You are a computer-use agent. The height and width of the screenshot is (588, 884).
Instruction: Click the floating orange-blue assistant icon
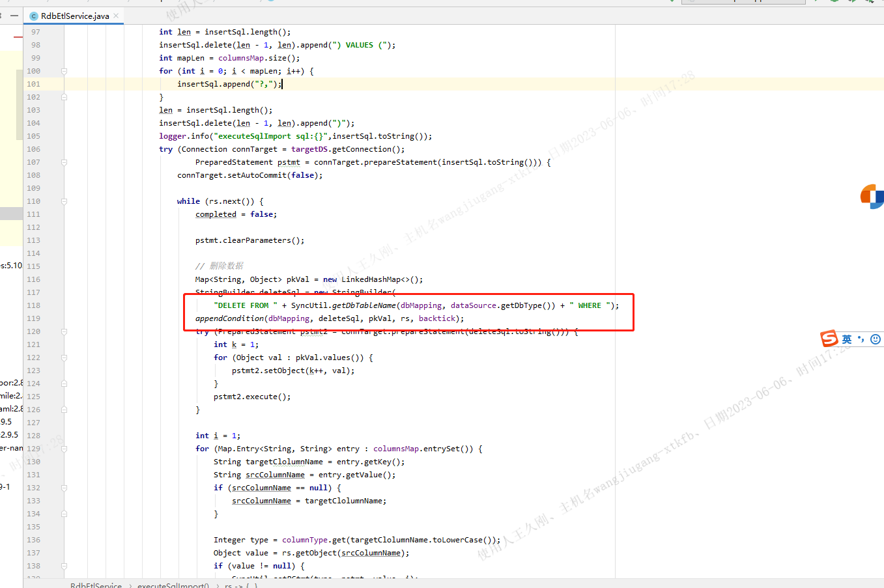(872, 197)
